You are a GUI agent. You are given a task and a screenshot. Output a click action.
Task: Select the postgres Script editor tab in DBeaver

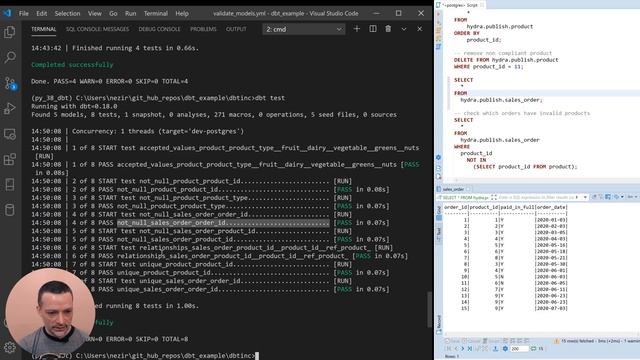[x=460, y=5]
